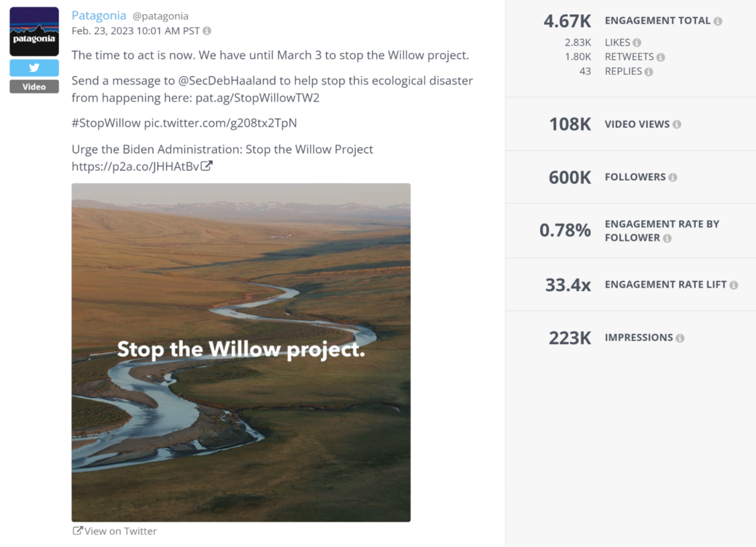Open the Engagement Total info tooltip icon

click(717, 20)
